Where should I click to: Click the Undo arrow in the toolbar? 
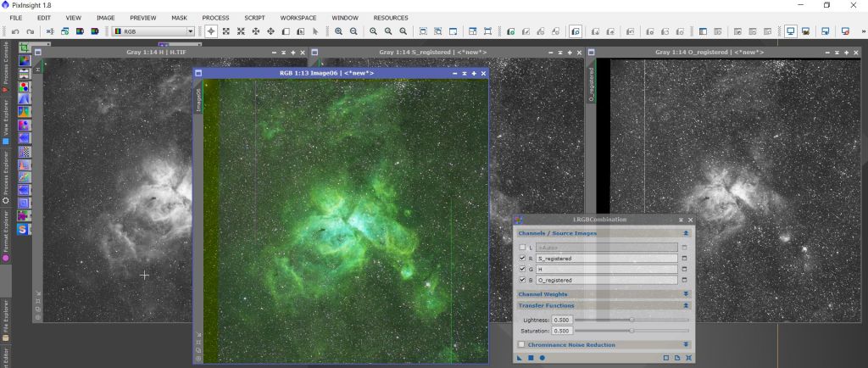click(16, 31)
